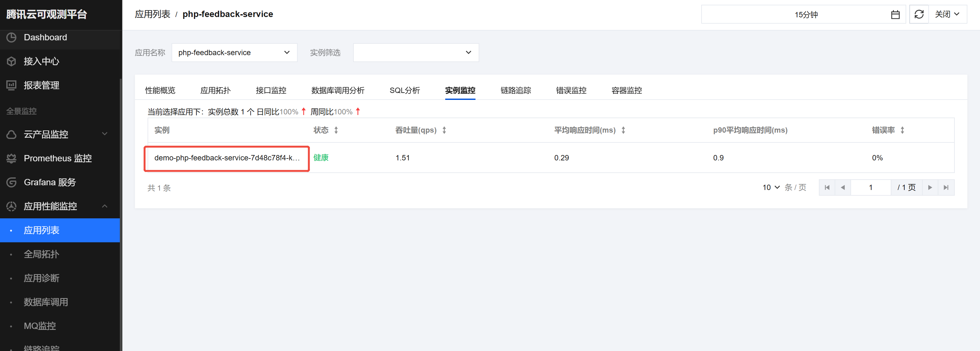
Task: Go to previous page of results
Action: (x=843, y=187)
